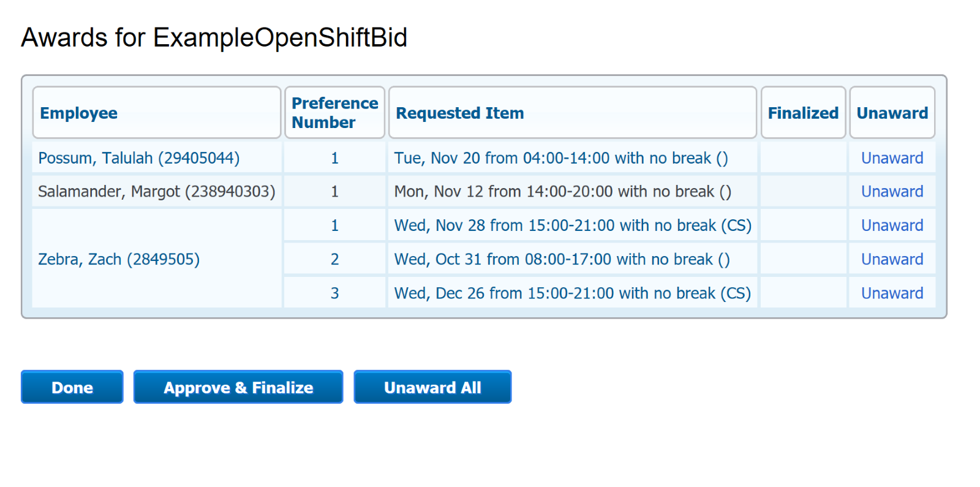The image size is (980, 487).
Task: Click the Preference Number column header
Action: [334, 113]
